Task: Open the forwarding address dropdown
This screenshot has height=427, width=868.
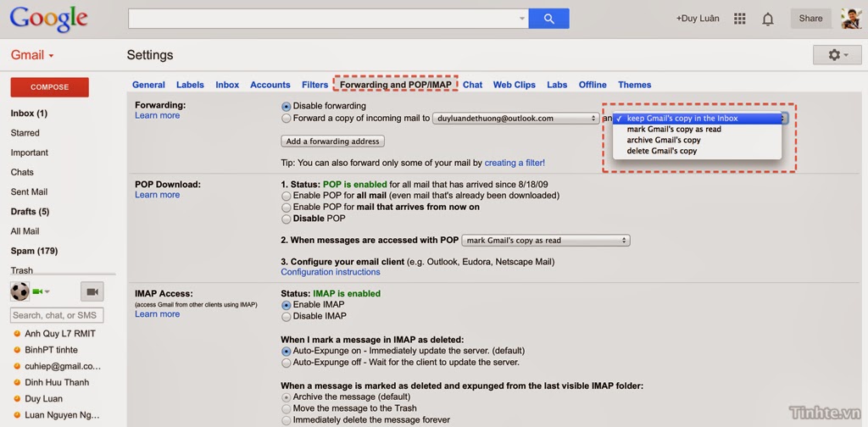Action: (515, 119)
